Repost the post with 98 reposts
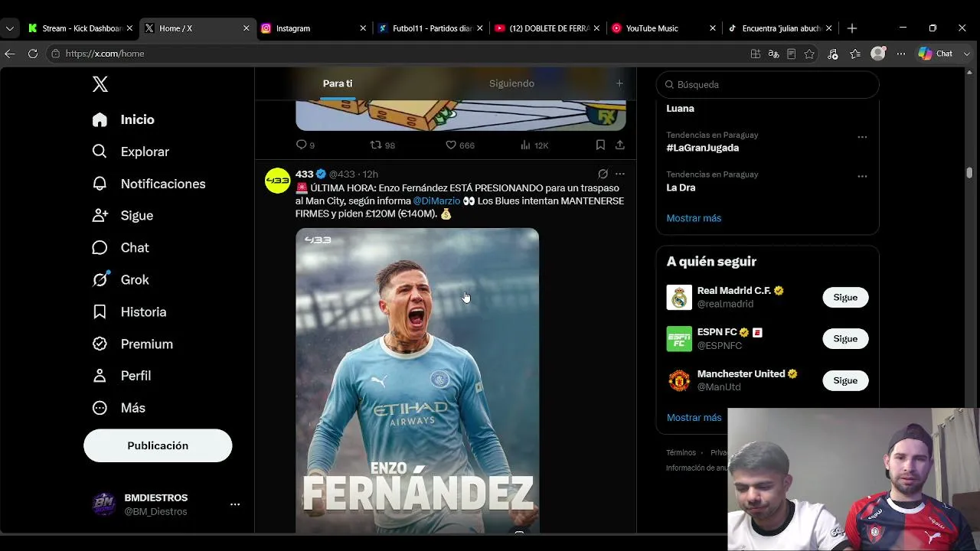Image resolution: width=980 pixels, height=551 pixels. [382, 145]
